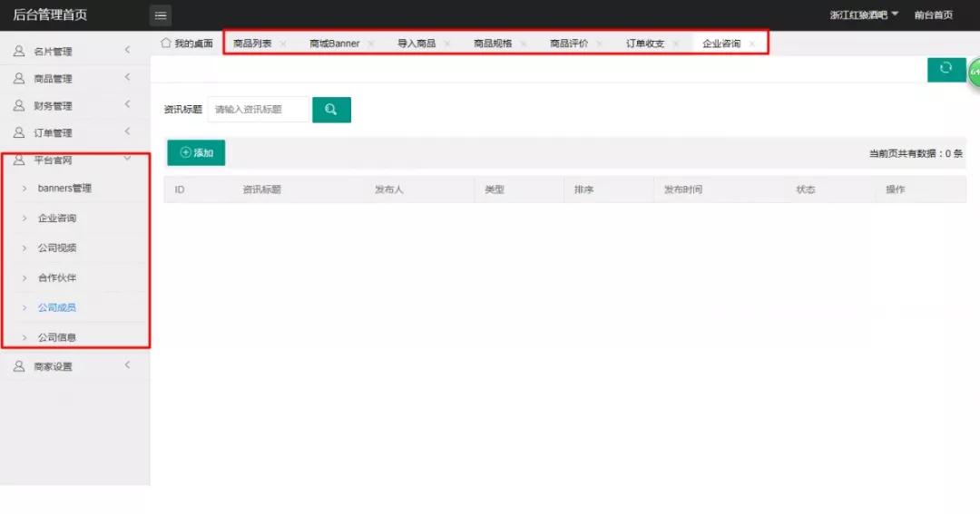980x514 pixels.
Task: Switch to the 商品评价 tab
Action: coord(569,44)
